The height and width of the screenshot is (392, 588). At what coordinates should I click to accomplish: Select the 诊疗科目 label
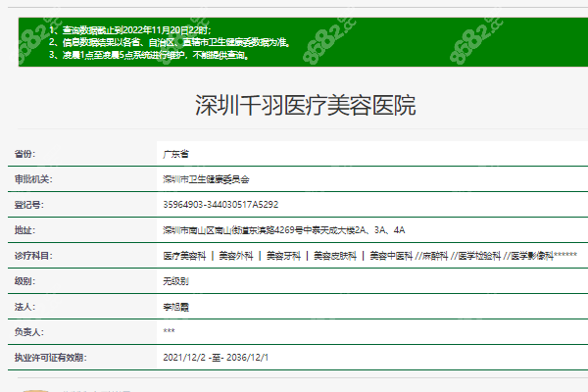pos(33,256)
